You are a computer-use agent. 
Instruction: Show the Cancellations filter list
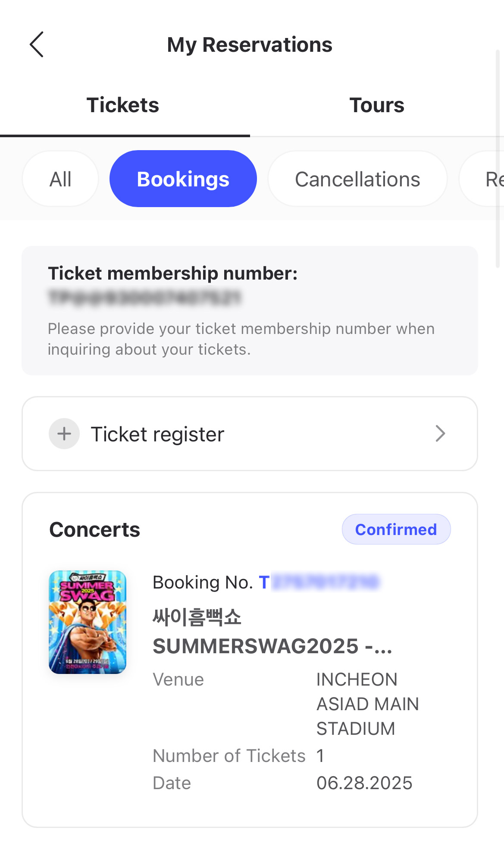point(357,179)
